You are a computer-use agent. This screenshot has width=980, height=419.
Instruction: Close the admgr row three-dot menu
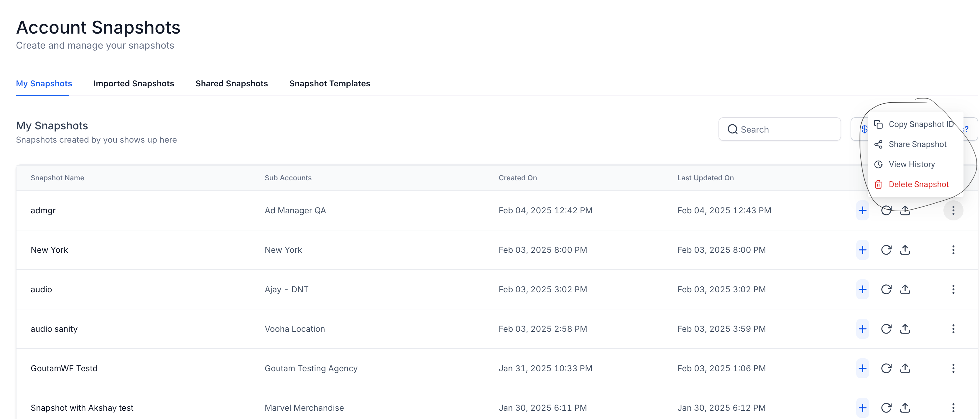tap(953, 210)
